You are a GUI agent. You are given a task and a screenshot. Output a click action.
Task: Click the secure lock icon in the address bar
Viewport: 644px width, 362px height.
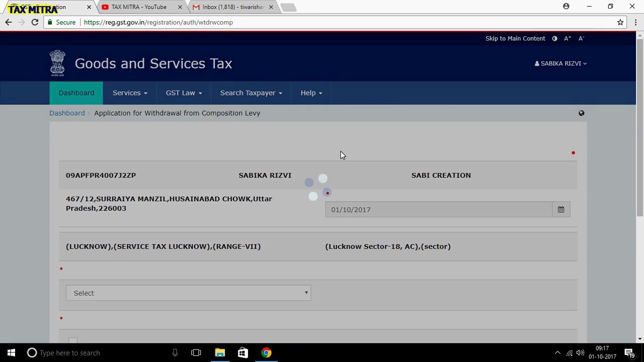tap(49, 22)
